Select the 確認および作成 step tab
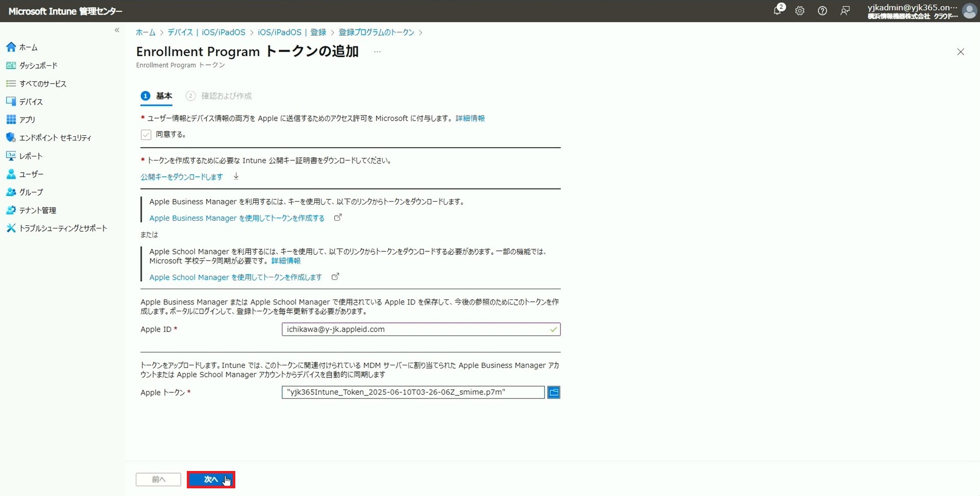Screen dimensions: 980x496 tap(219, 96)
